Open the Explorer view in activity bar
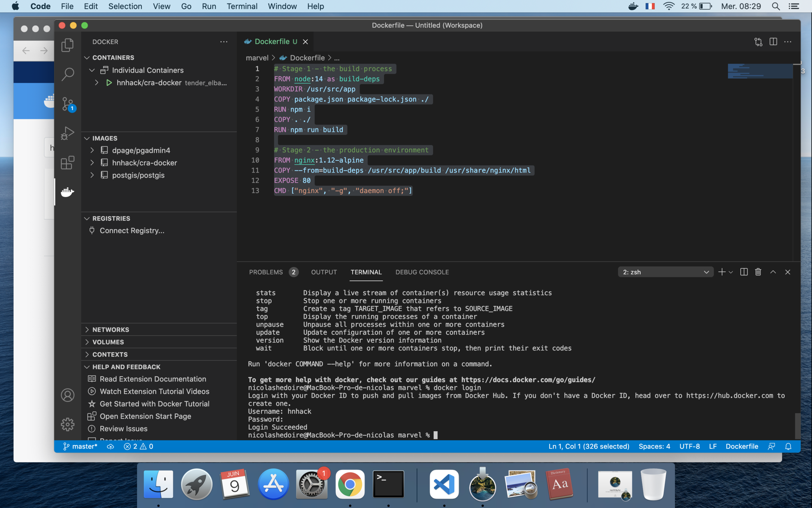The width and height of the screenshot is (812, 508). click(67, 45)
